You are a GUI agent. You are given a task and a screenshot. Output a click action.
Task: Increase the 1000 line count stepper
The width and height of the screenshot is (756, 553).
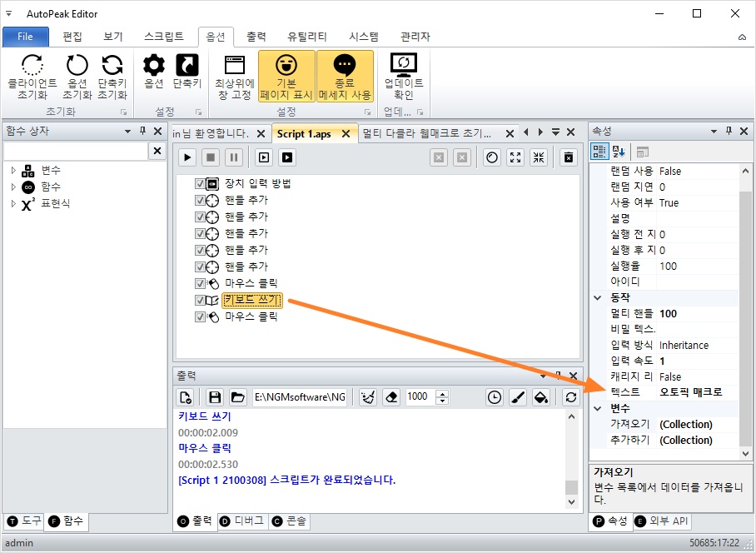[x=442, y=393]
